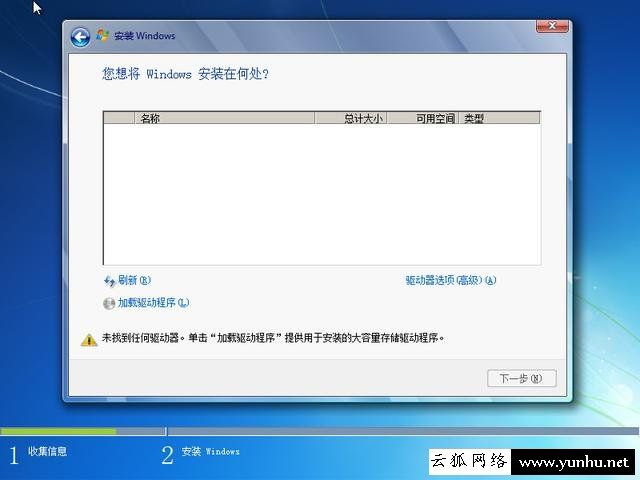Sort by the 名称 column header
Screen dimensions: 640x480
(x=224, y=118)
